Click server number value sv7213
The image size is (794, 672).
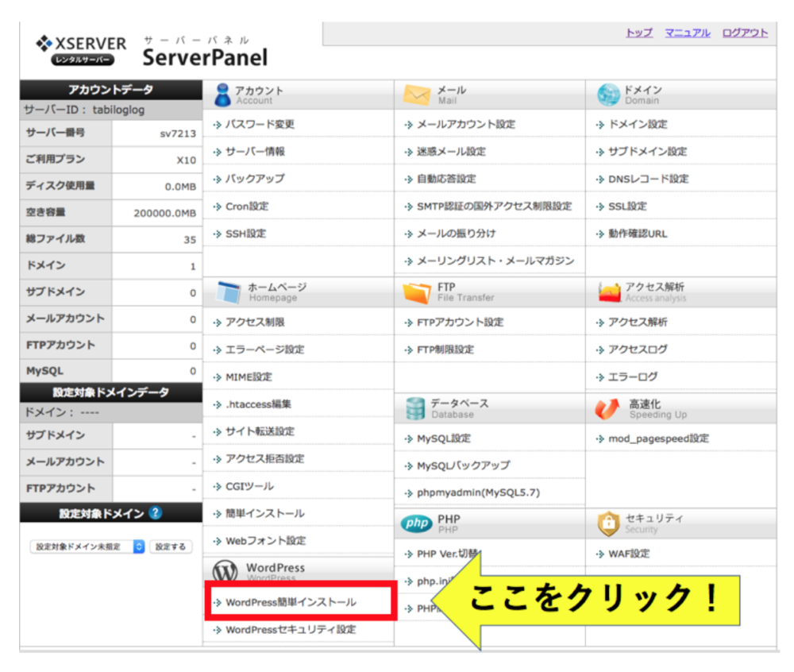178,133
